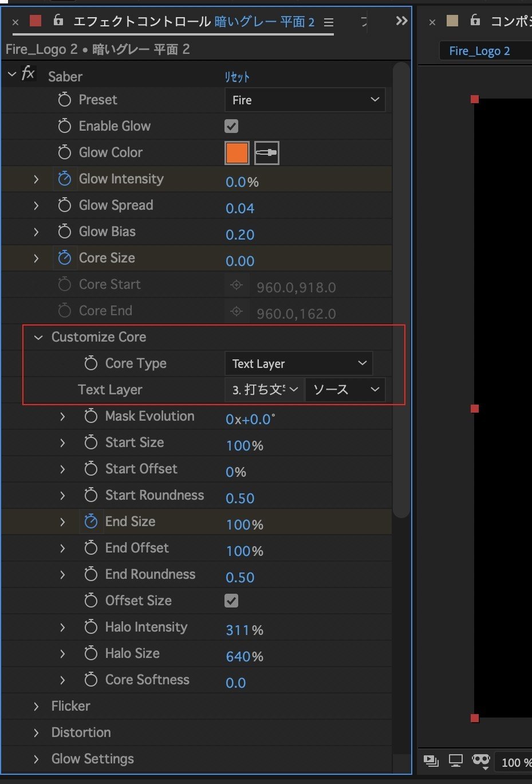Viewport: 532px width, 784px height.
Task: Toggle stopwatch for Halo Intensity
Action: pos(91,627)
